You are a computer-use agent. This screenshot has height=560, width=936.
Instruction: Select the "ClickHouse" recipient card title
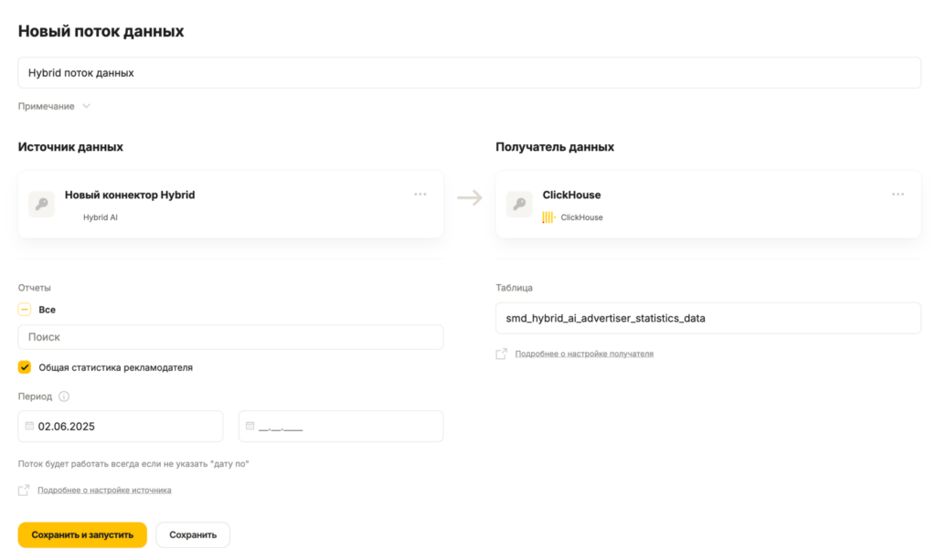pyautogui.click(x=572, y=195)
